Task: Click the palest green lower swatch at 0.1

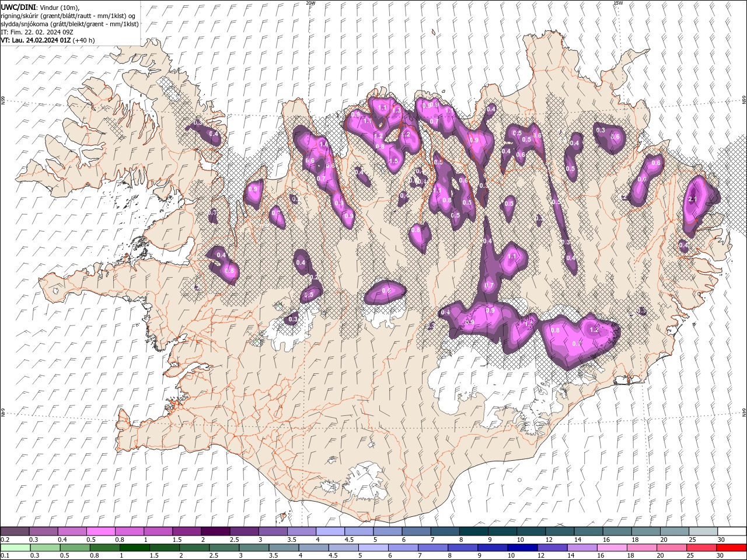Action: [x=15, y=548]
